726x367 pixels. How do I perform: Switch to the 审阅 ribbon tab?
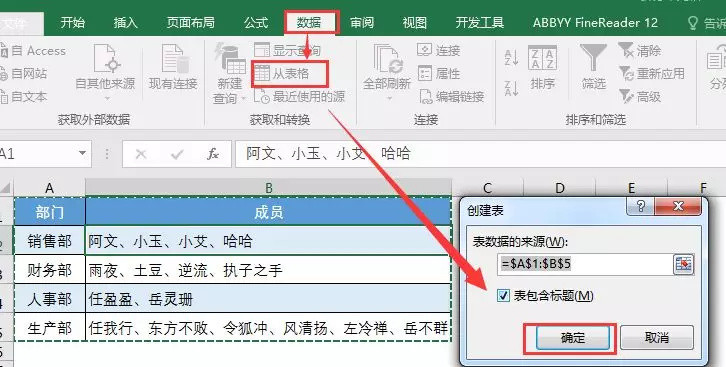click(x=362, y=23)
